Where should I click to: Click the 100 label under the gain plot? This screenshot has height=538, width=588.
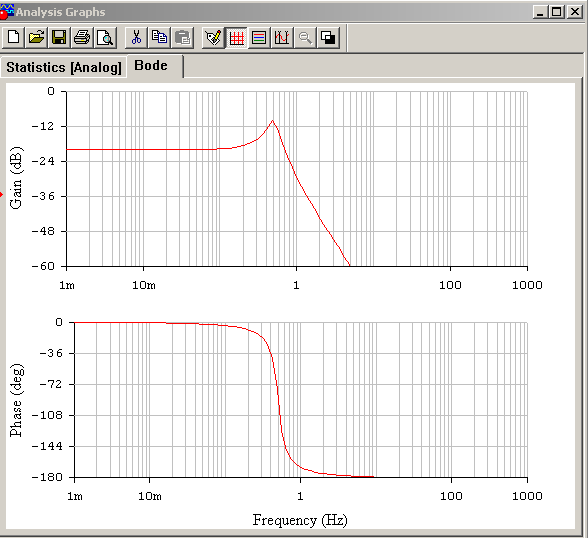(x=450, y=285)
